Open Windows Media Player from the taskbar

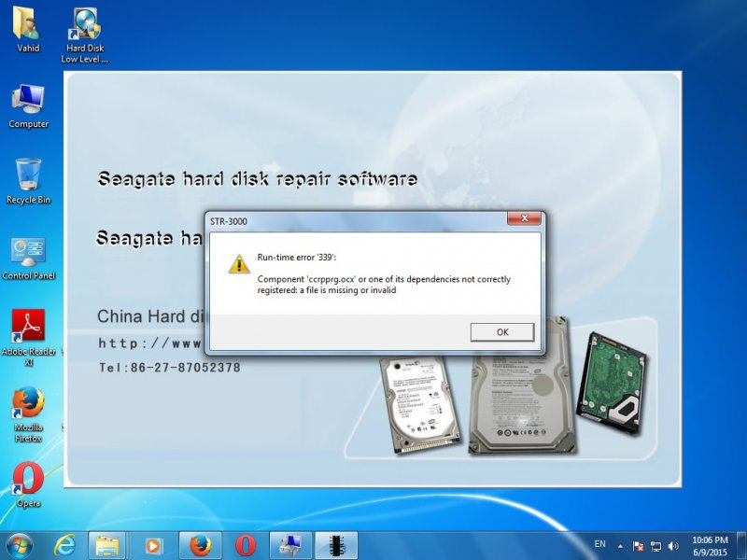click(152, 546)
